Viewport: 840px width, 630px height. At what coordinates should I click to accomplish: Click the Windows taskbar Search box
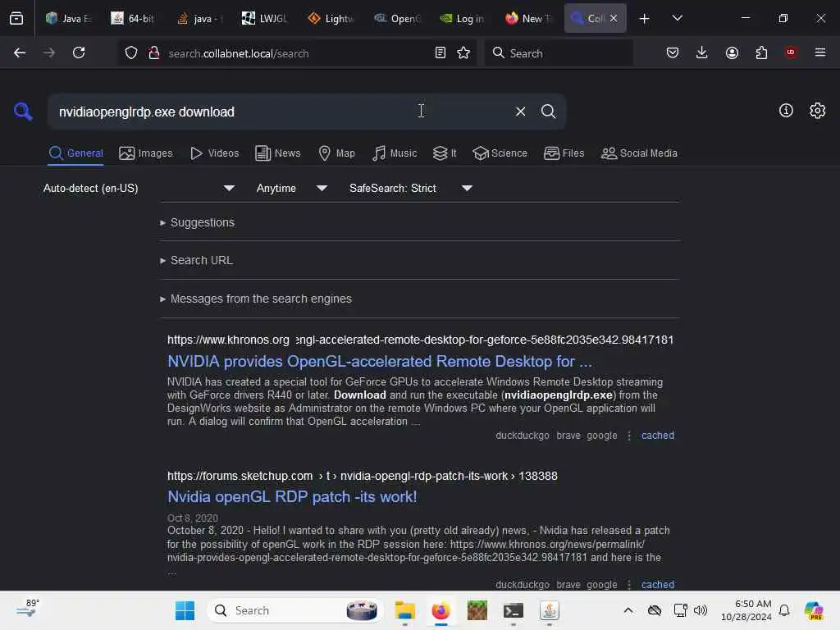coord(294,610)
